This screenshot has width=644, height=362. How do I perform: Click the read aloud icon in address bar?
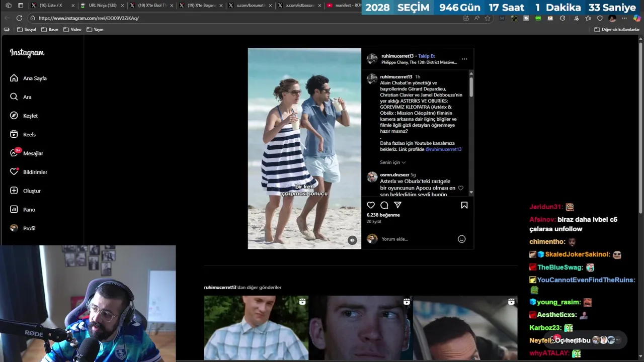point(476,18)
